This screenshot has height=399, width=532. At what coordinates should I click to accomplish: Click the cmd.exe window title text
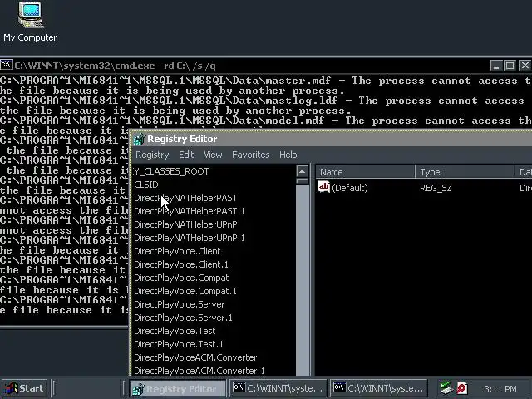pyautogui.click(x=115, y=66)
